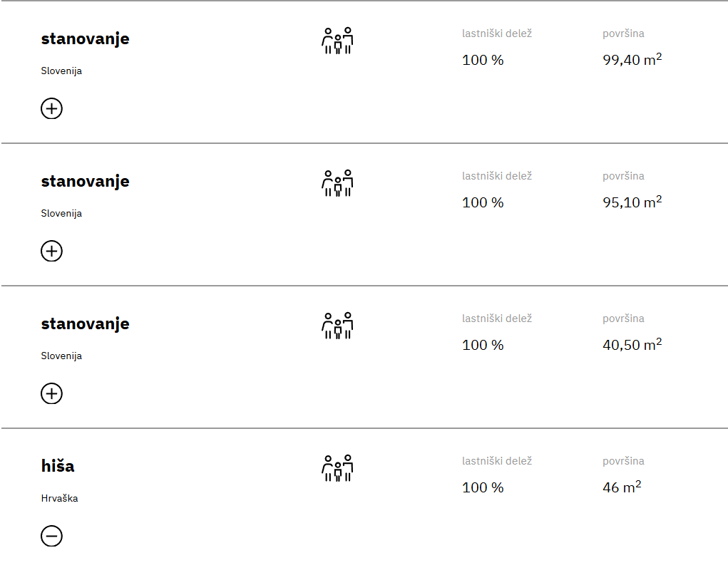Click 100 % share of 99,40 m² stanovanje

(x=483, y=61)
